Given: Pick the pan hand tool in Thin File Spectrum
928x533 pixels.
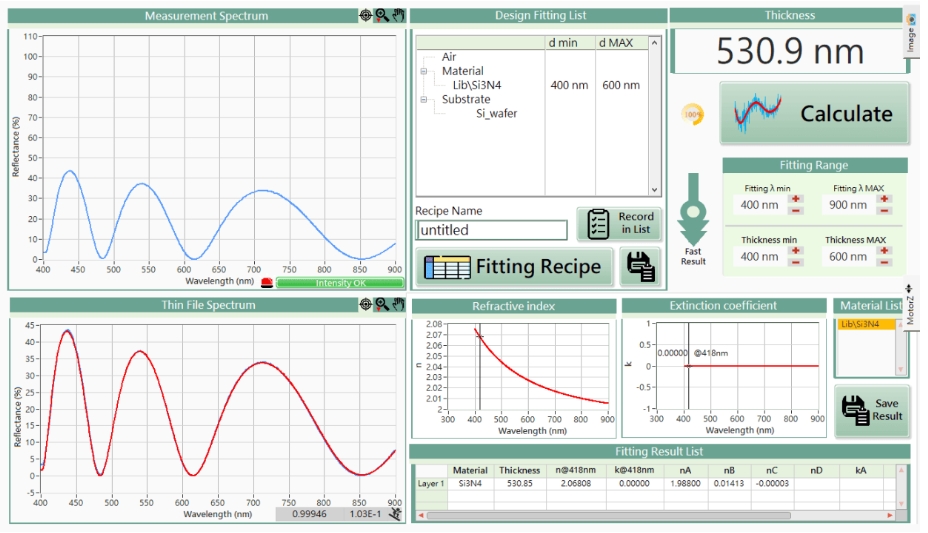Looking at the screenshot, I should point(397,304).
